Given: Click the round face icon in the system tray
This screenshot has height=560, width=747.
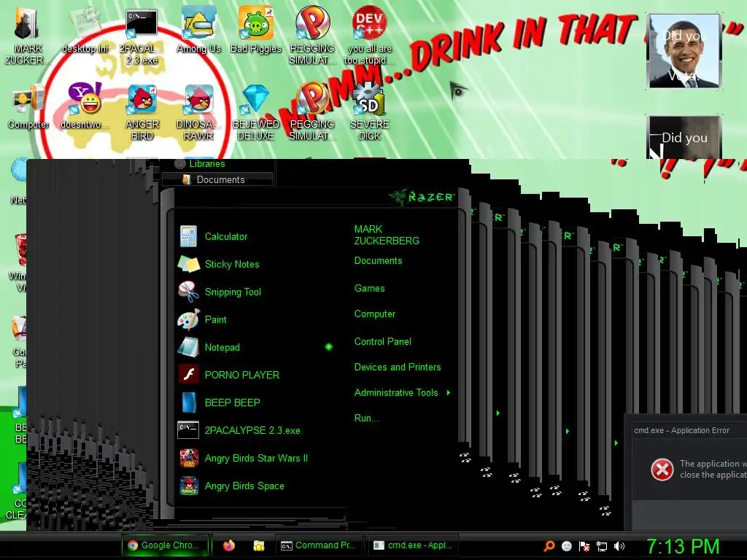Looking at the screenshot, I should tap(566, 546).
